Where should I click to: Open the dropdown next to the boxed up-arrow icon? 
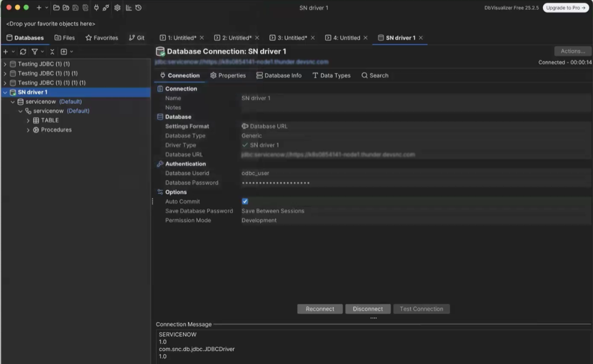click(x=71, y=51)
